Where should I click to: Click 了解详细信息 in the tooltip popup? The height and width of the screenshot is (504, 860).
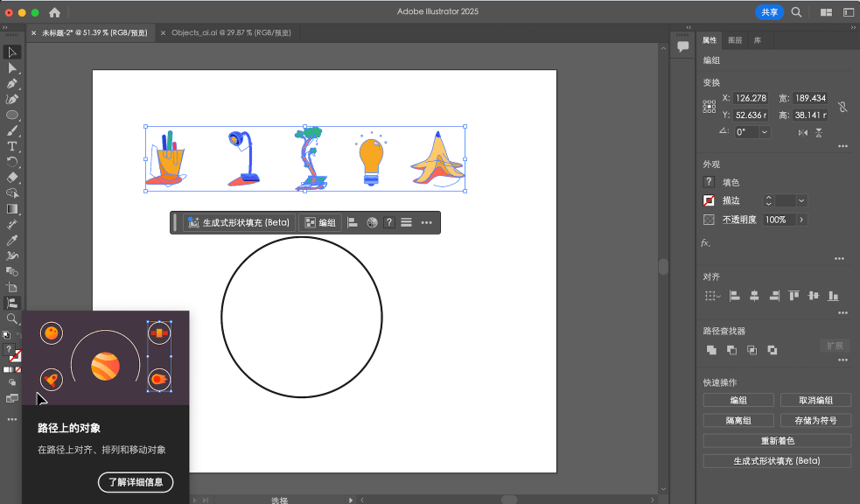coord(136,482)
